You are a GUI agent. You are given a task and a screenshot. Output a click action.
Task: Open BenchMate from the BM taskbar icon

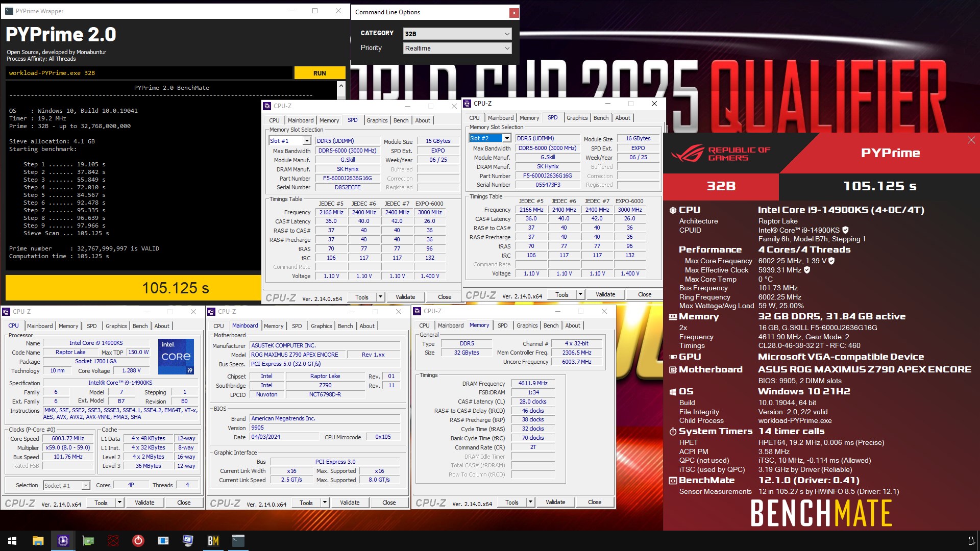pyautogui.click(x=213, y=541)
